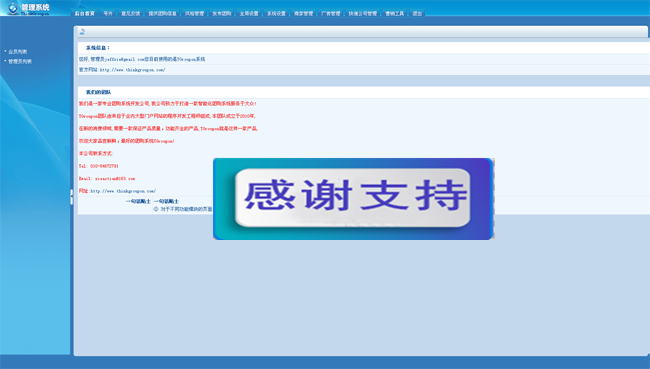Collapse the left sidebar with the splitter handle

[71, 197]
